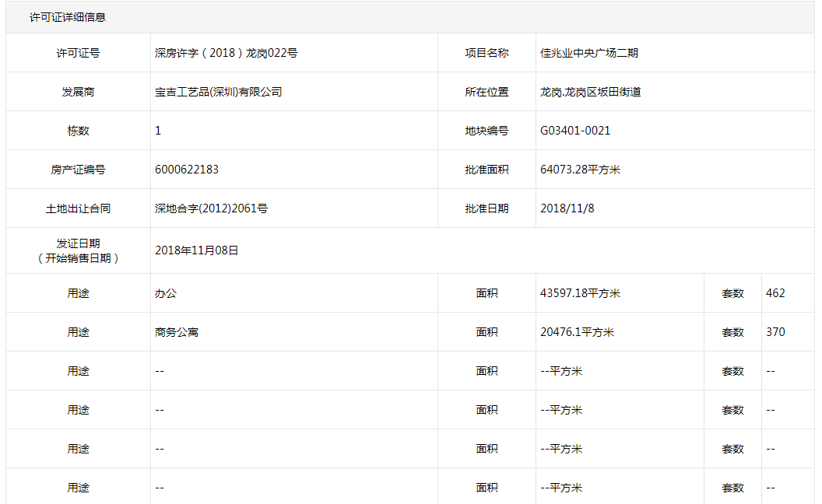The width and height of the screenshot is (822, 504).
Task: Select the plot number G03401-0021
Action: 575,131
